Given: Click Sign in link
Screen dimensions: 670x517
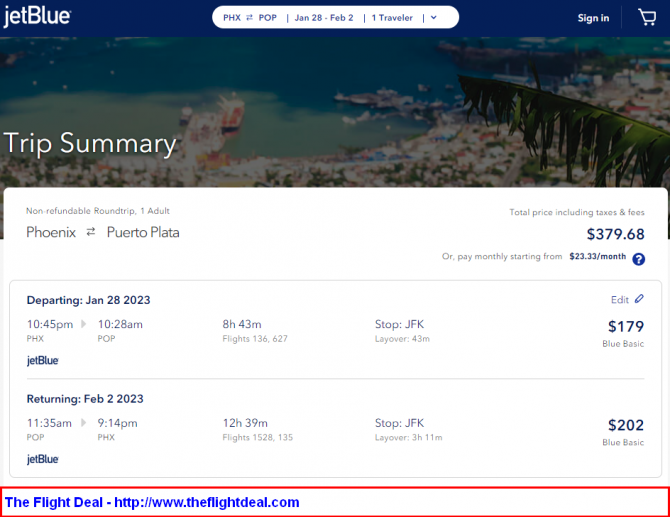Looking at the screenshot, I should click(593, 18).
